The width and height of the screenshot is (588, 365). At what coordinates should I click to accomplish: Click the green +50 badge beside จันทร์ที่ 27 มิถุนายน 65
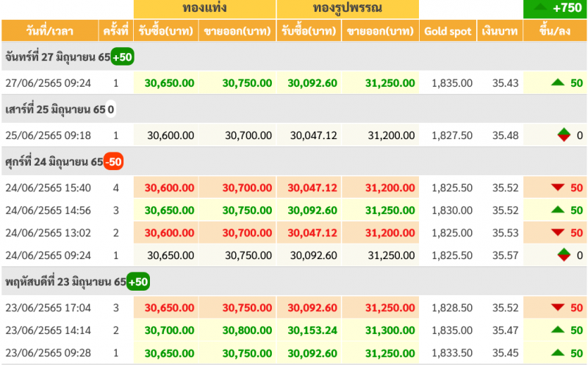coord(122,57)
